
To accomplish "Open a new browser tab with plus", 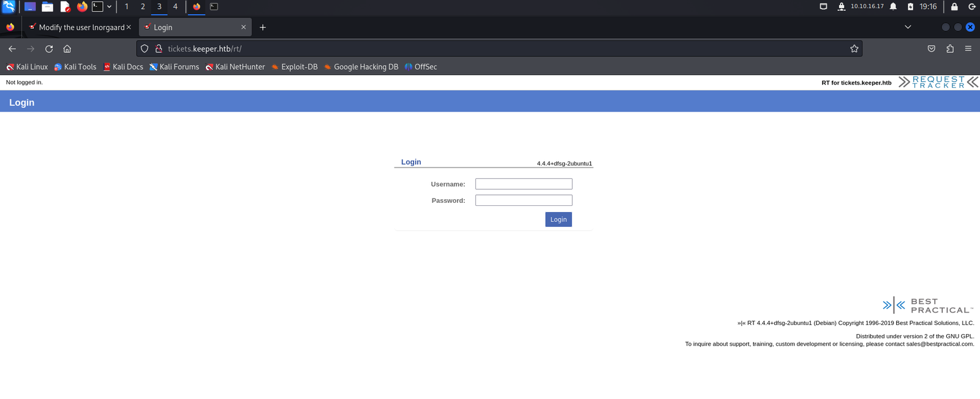I will (263, 28).
